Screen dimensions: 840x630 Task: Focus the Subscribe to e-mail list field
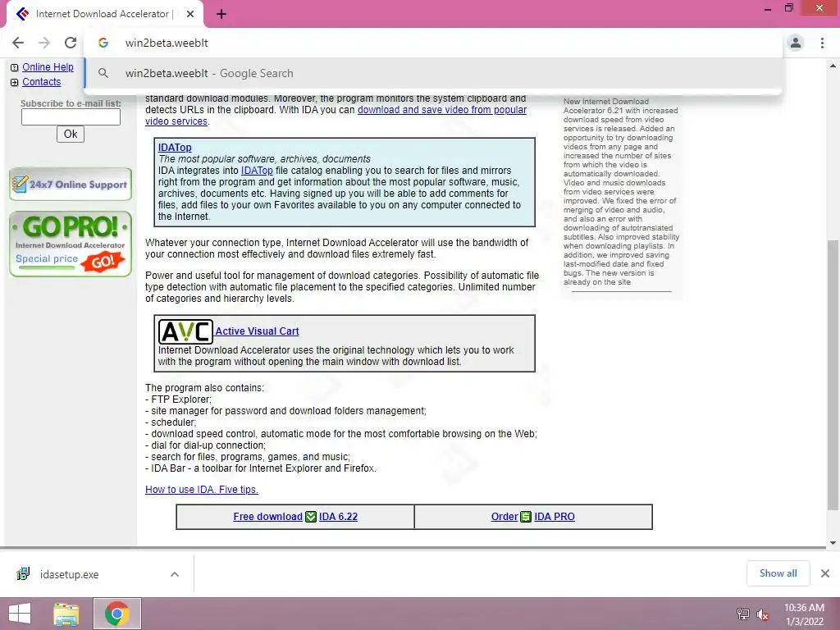click(x=71, y=116)
